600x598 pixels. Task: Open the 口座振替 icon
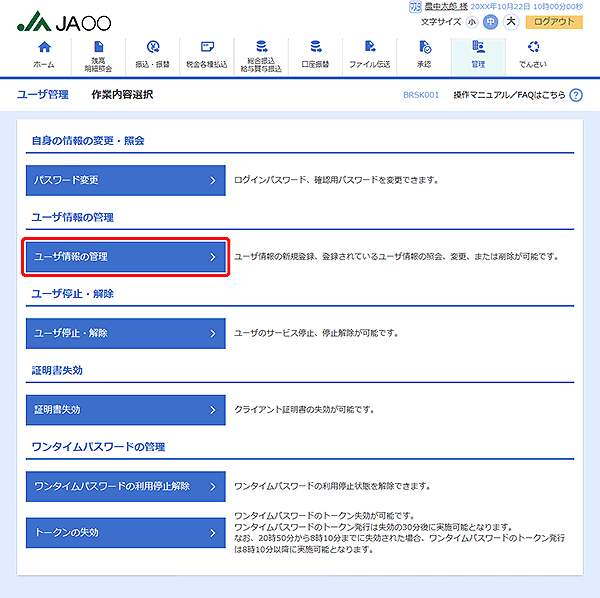[316, 46]
